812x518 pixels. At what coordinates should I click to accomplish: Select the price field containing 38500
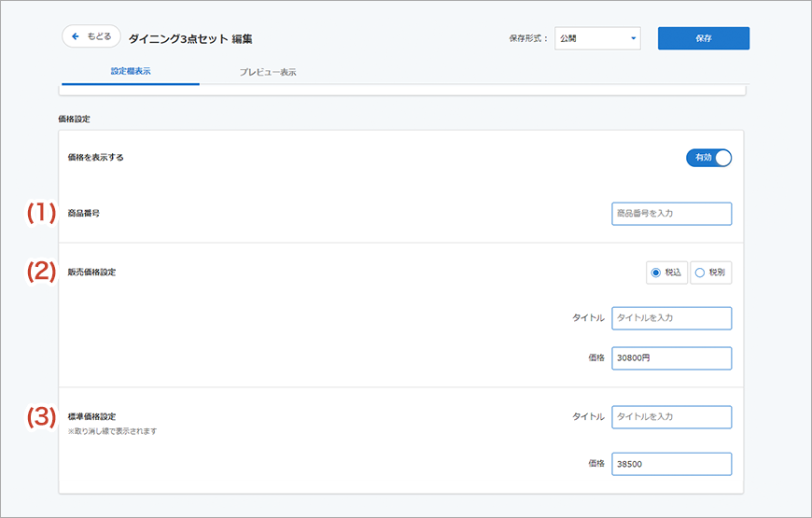[671, 464]
